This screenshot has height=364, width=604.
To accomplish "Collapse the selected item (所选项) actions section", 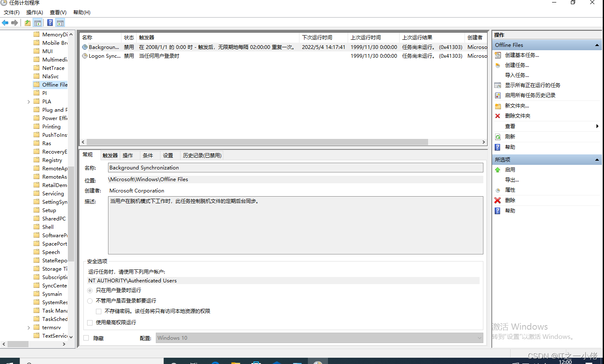I will (x=597, y=159).
